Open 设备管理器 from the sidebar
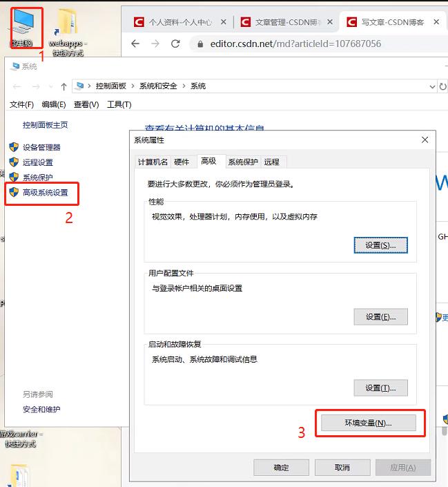Image resolution: width=448 pixels, height=487 pixels. [41, 147]
